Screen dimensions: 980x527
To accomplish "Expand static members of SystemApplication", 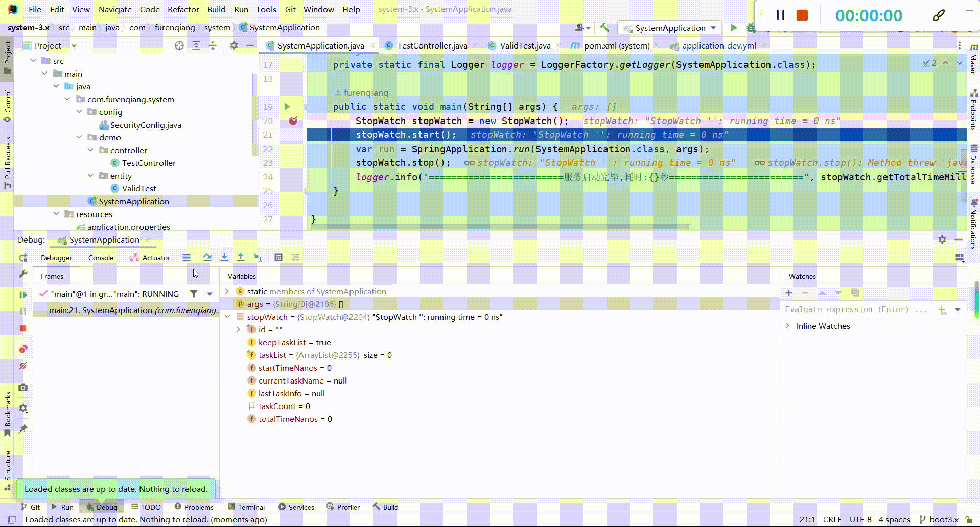I will 227,291.
